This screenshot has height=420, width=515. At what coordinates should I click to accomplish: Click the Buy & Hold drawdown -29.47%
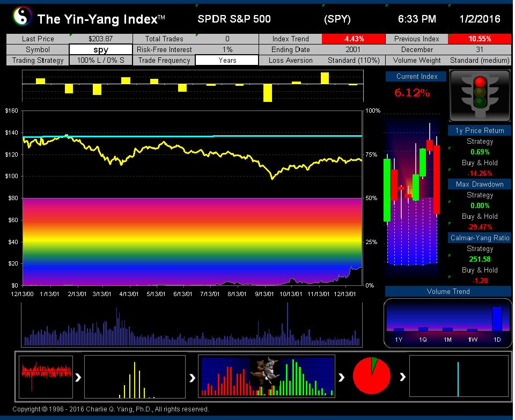coord(480,227)
